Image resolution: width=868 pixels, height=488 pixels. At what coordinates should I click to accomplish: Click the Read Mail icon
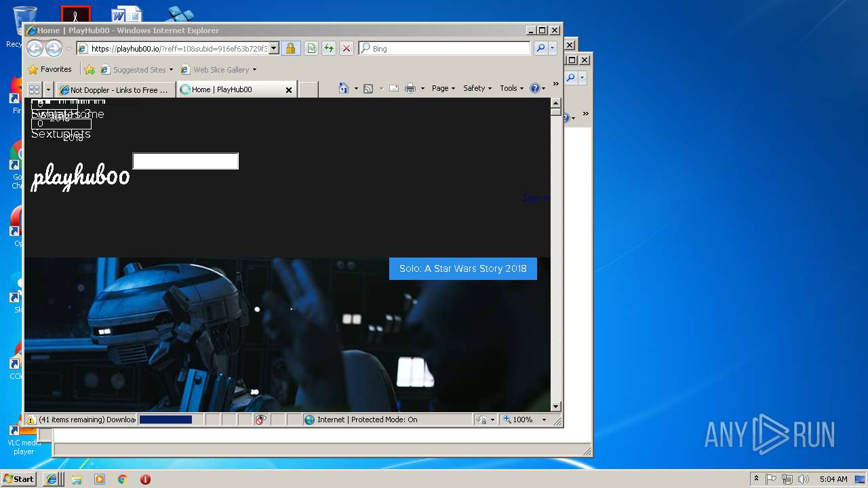tap(393, 88)
